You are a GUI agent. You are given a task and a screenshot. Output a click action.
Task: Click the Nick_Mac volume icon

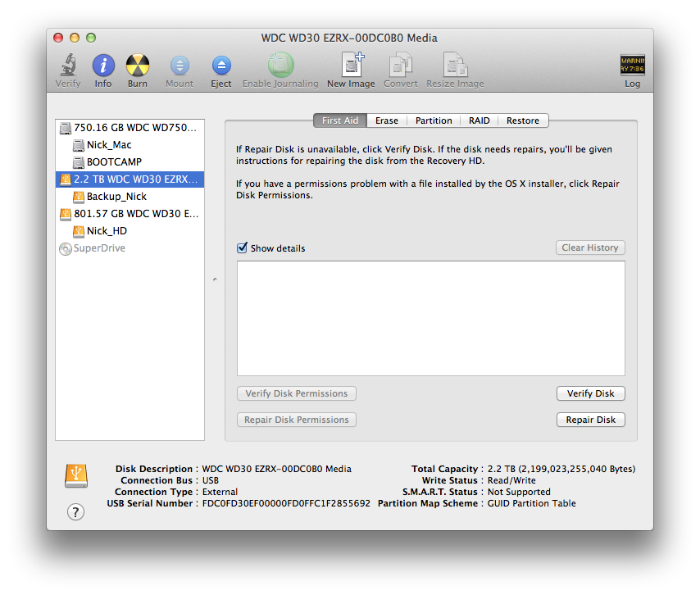[79, 146]
